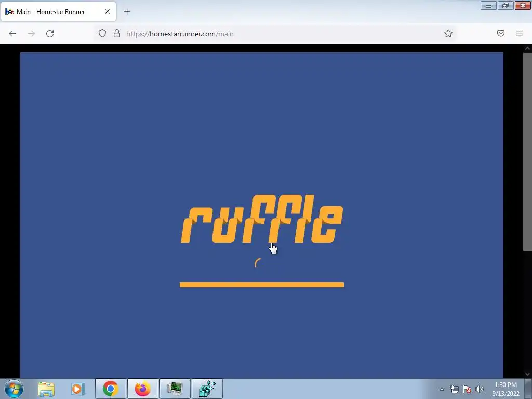Click the grayed-out forward navigation arrow
This screenshot has width=532, height=399.
pyautogui.click(x=31, y=34)
